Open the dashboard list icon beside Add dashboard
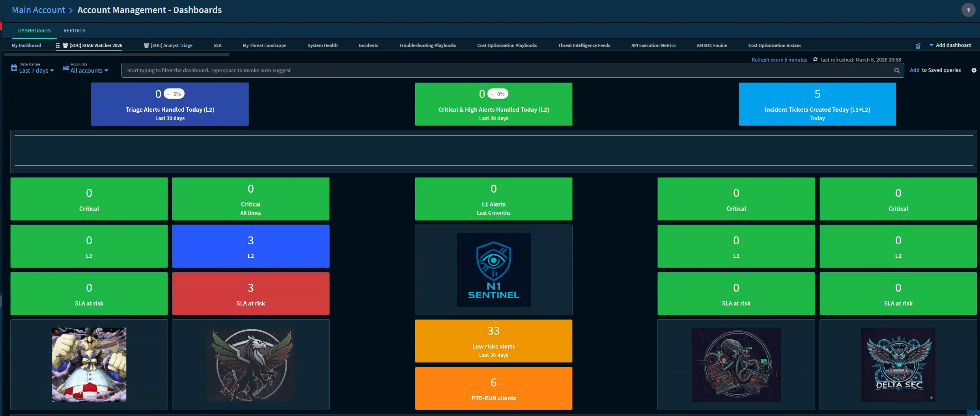 (x=918, y=46)
